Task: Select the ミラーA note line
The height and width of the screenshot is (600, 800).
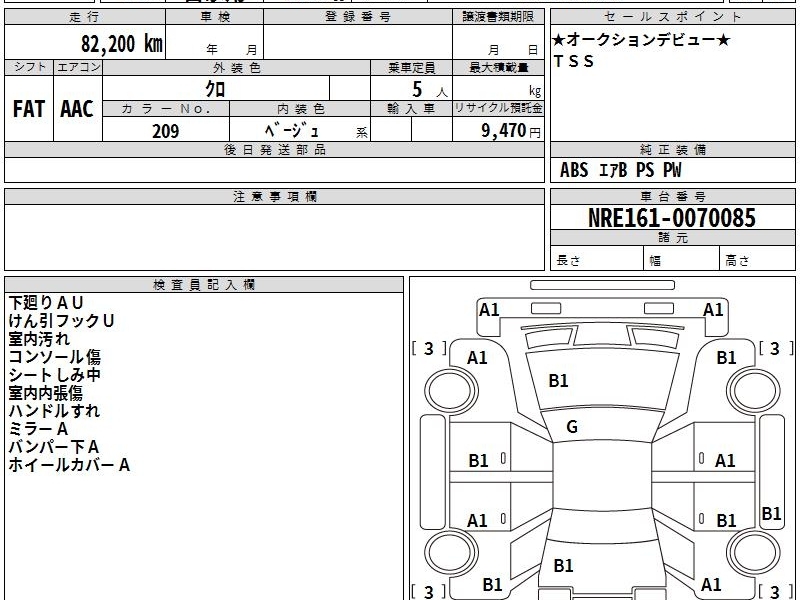Action: click(38, 429)
